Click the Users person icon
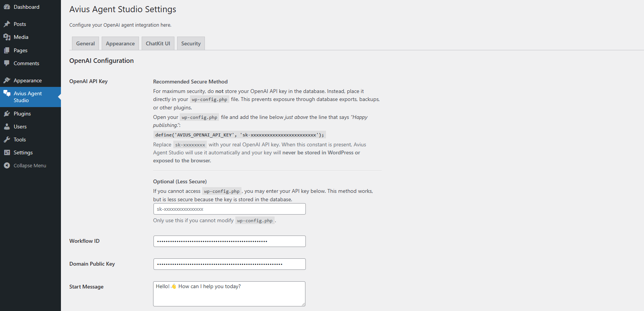Image resolution: width=644 pixels, height=311 pixels. click(7, 127)
